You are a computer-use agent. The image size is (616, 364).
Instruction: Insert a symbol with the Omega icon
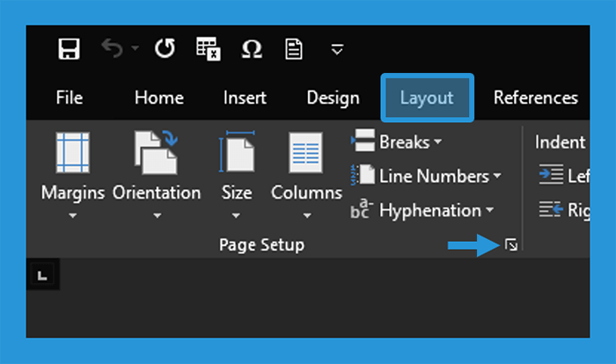252,49
